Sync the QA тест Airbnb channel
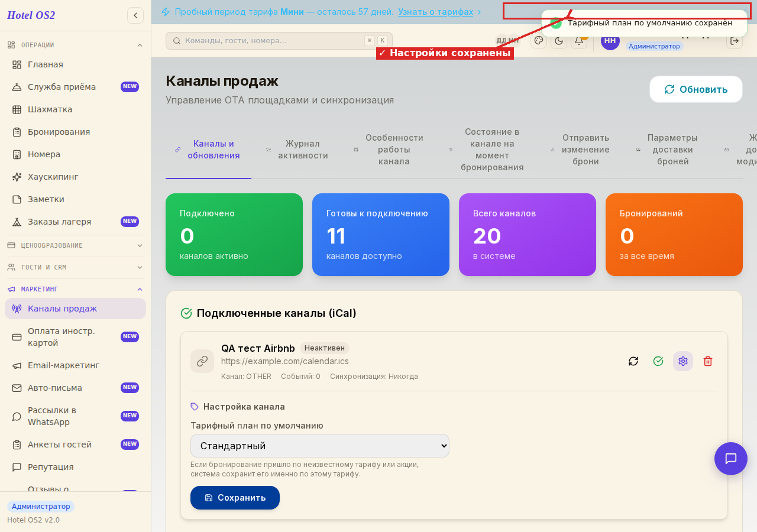Image resolution: width=757 pixels, height=532 pixels. click(633, 361)
